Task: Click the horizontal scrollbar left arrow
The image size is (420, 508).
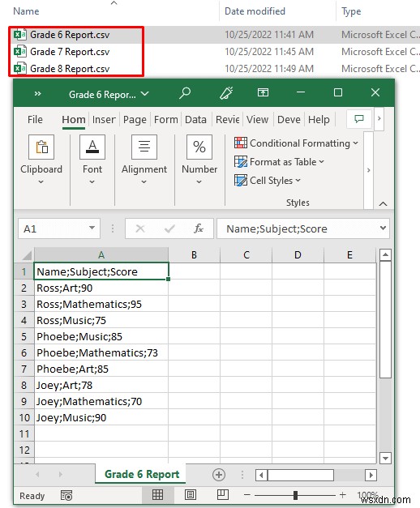Action: tap(261, 476)
